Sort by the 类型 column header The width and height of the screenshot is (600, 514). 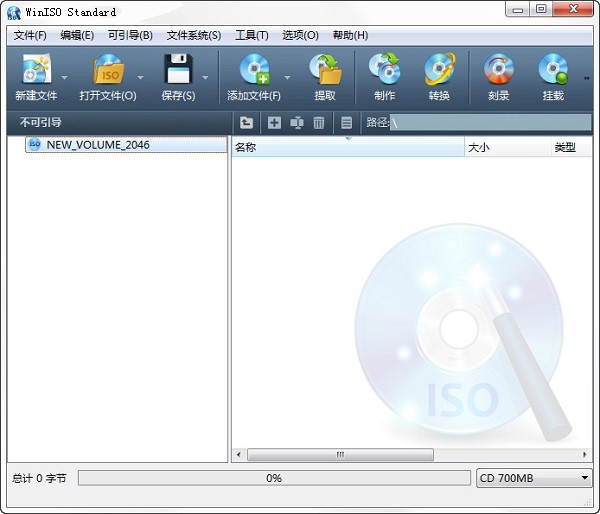(571, 147)
